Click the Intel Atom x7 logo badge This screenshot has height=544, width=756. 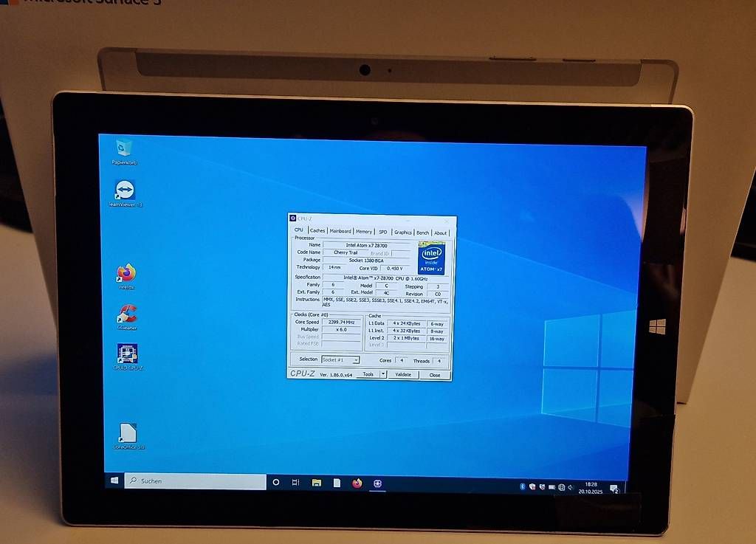[431, 258]
